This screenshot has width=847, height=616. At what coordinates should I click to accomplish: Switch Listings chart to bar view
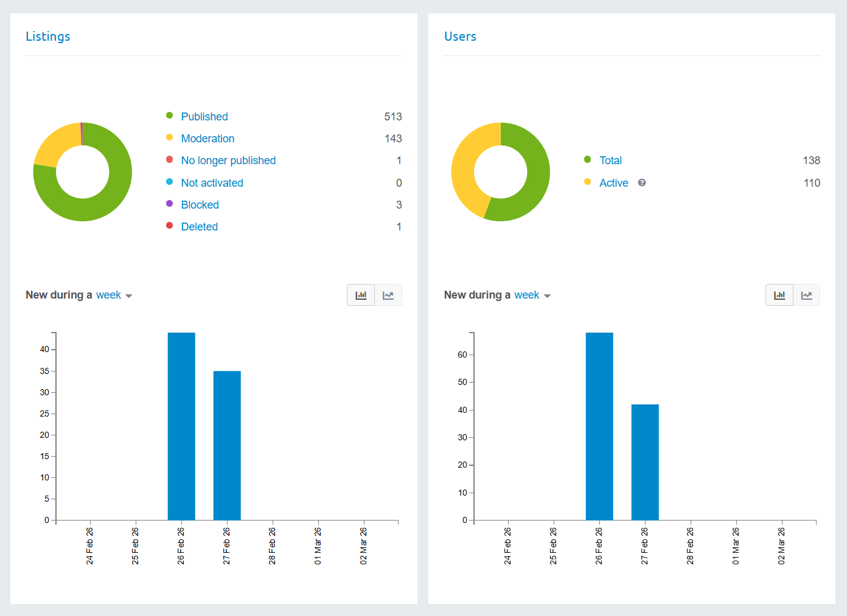(x=361, y=295)
